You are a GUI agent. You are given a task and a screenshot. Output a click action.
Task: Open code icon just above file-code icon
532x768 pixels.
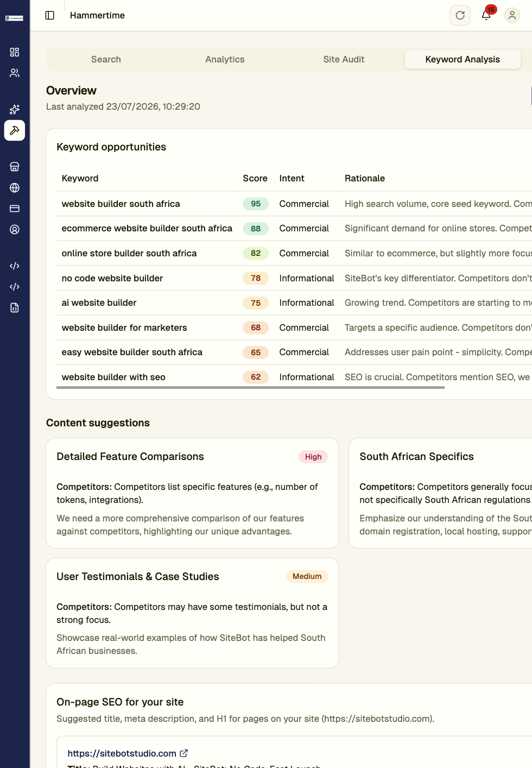click(x=15, y=287)
